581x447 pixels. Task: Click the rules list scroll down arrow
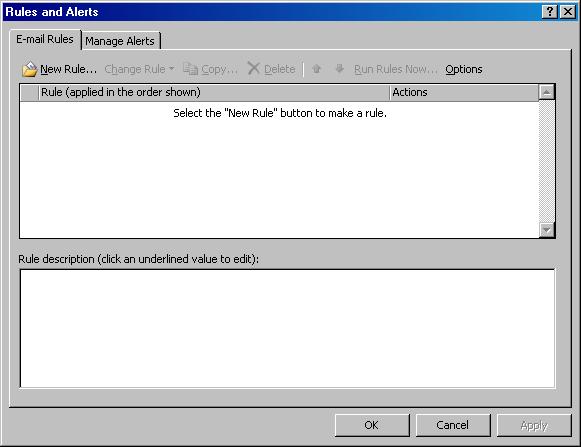tap(547, 230)
